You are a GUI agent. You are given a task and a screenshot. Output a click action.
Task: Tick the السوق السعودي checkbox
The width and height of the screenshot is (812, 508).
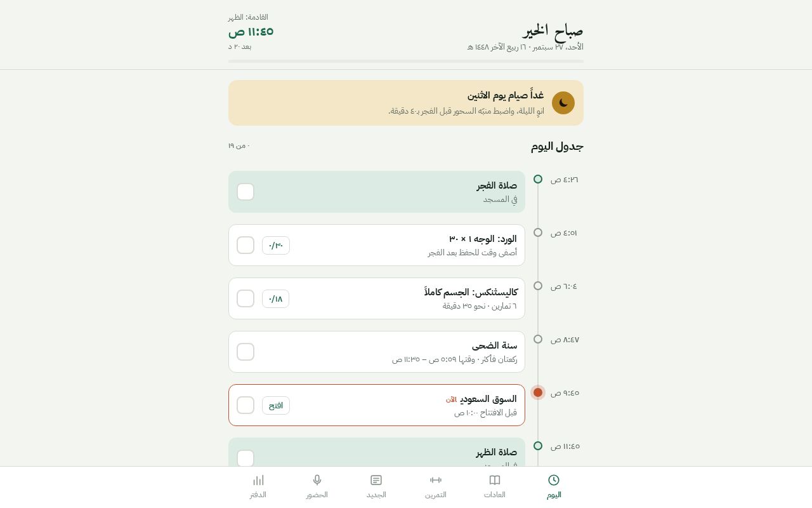(246, 405)
